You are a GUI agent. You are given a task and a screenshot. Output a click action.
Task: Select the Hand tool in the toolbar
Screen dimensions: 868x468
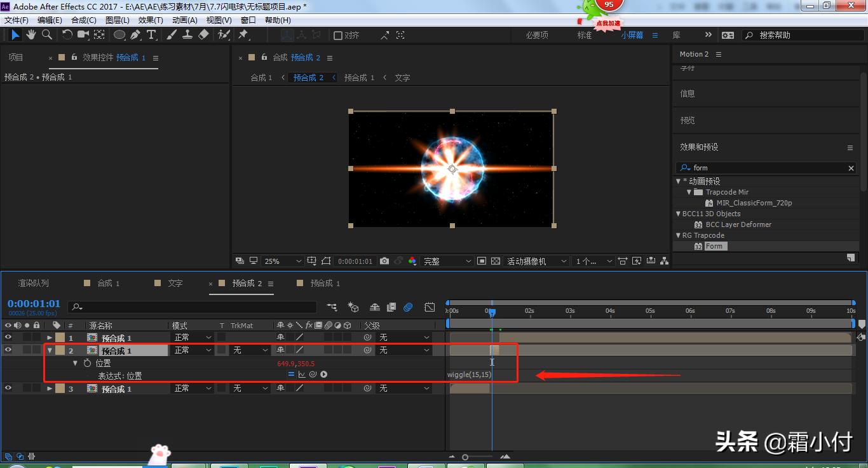(31, 35)
